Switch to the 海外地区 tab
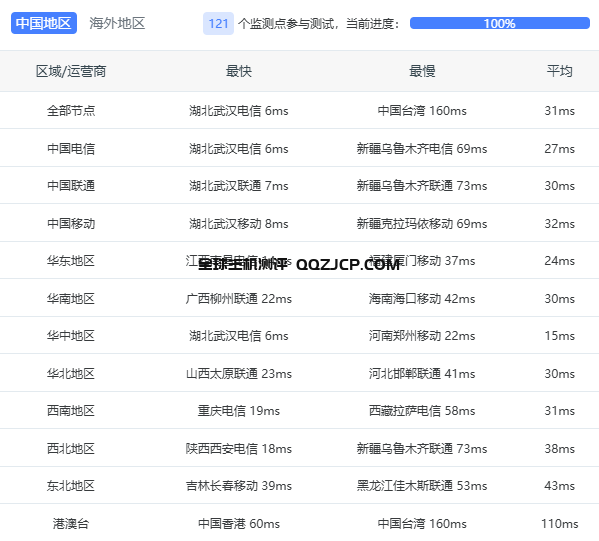The width and height of the screenshot is (599, 541). pyautogui.click(x=117, y=23)
